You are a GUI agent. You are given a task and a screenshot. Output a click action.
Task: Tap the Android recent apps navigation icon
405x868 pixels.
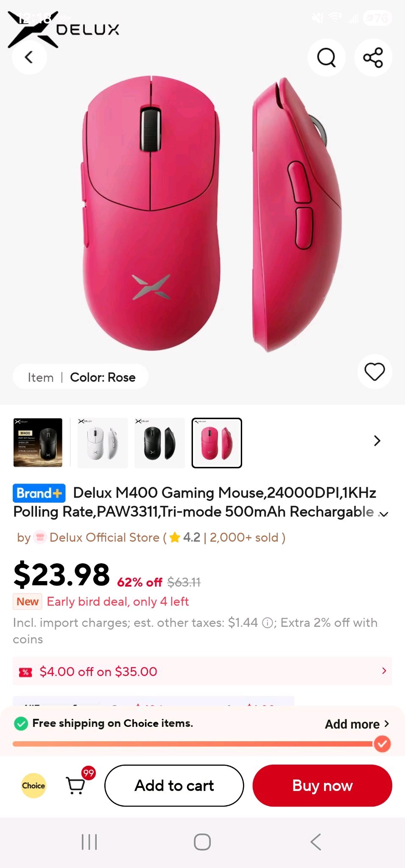pyautogui.click(x=89, y=842)
